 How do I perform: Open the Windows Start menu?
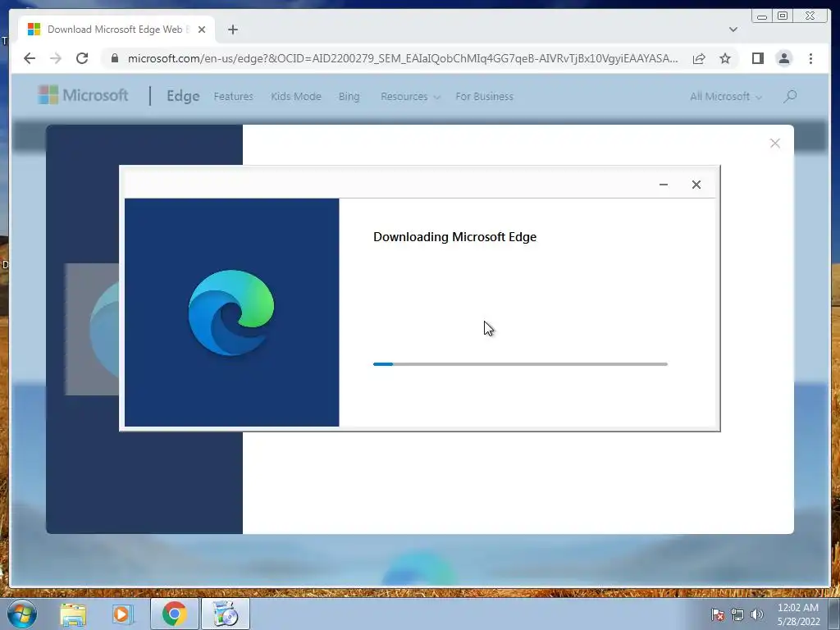pos(22,614)
